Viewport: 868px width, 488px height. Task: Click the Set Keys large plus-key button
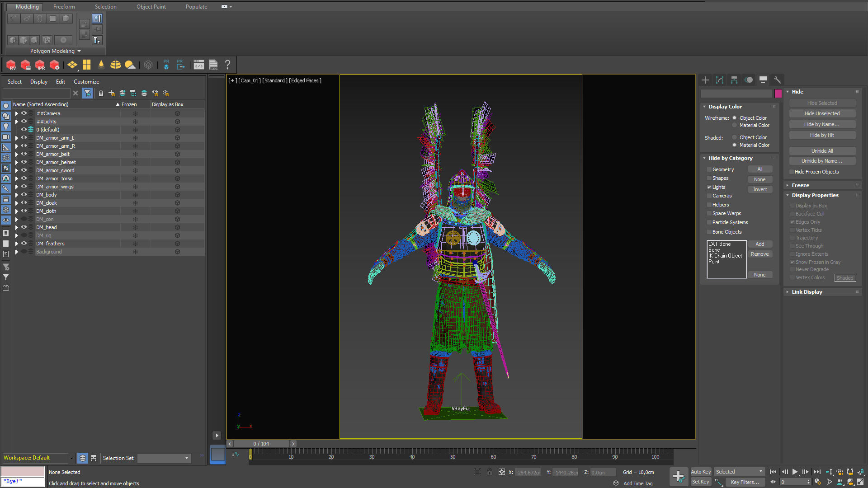point(679,477)
